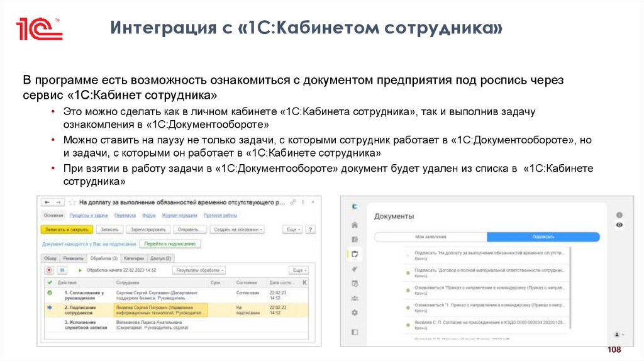644x361 pixels.
Task: Open 'Журнал передачи' link
Action: (179, 216)
